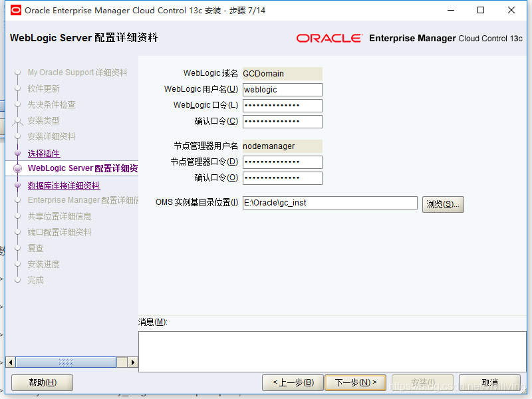The image size is (532, 399).
Task: Click the 选择插件 step bullet marker
Action: point(18,154)
